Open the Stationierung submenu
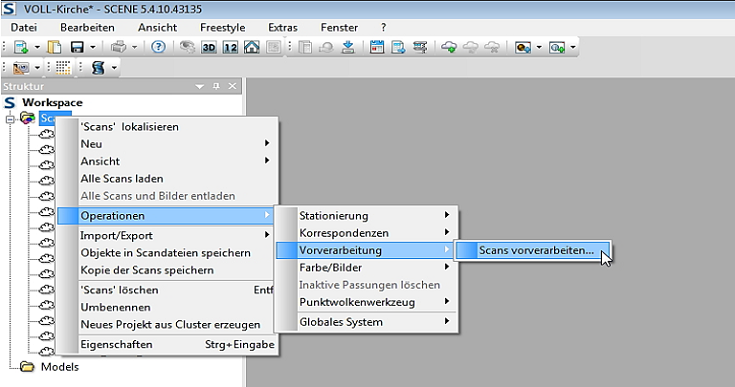 (366, 216)
